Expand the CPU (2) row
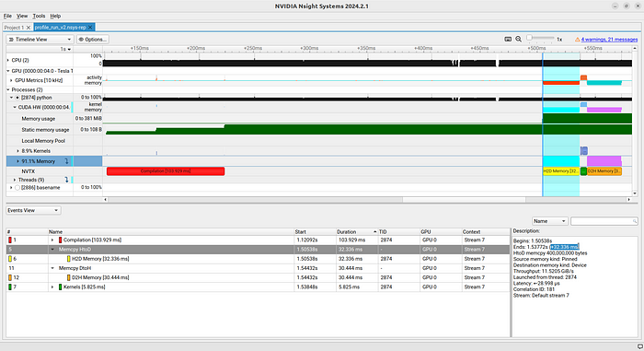The image size is (644, 351). (x=7, y=60)
